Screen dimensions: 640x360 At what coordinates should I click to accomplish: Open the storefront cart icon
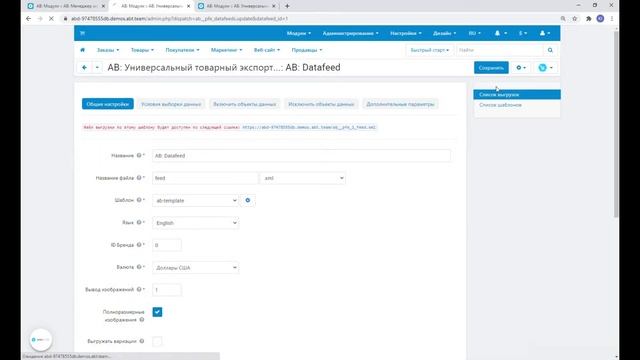coord(82,33)
